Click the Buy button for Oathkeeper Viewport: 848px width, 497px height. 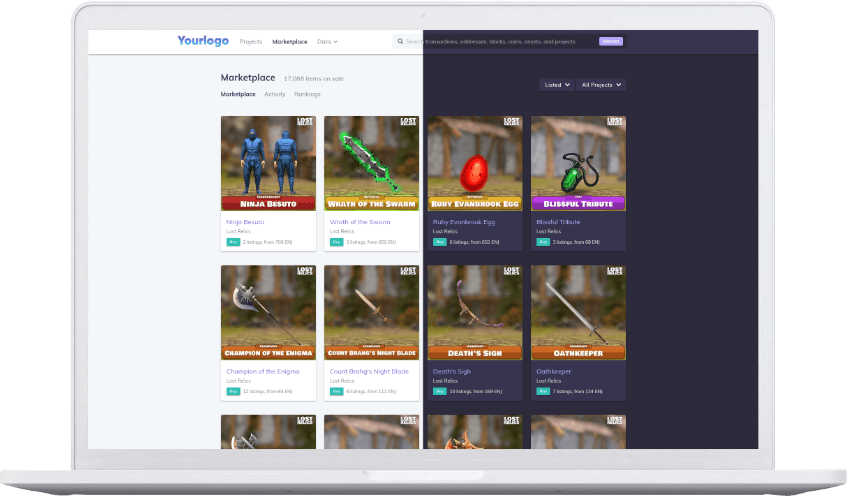point(543,392)
